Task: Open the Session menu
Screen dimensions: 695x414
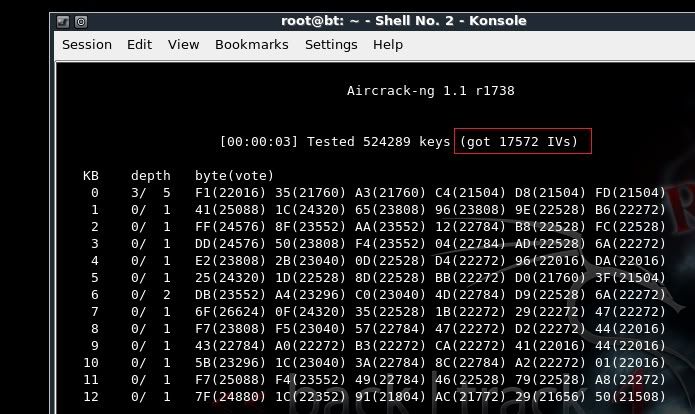Action: coord(87,45)
